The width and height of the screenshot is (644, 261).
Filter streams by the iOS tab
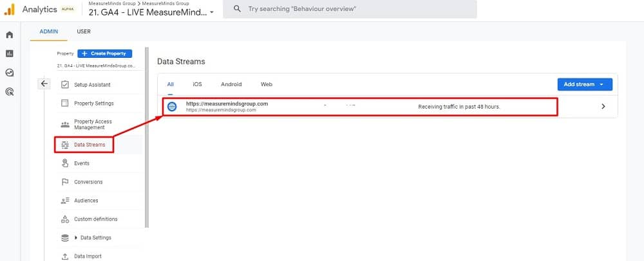pos(197,84)
